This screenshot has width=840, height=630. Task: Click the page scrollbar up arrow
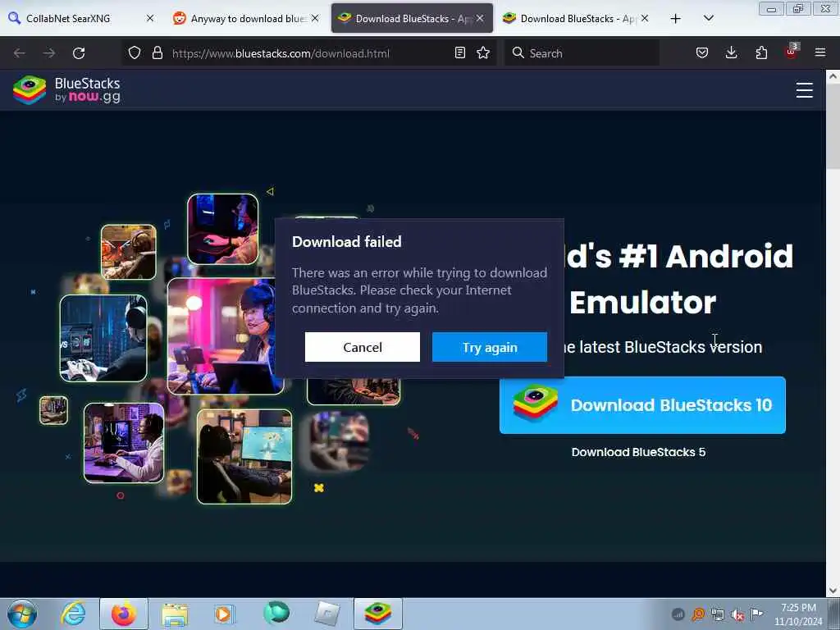pyautogui.click(x=833, y=76)
